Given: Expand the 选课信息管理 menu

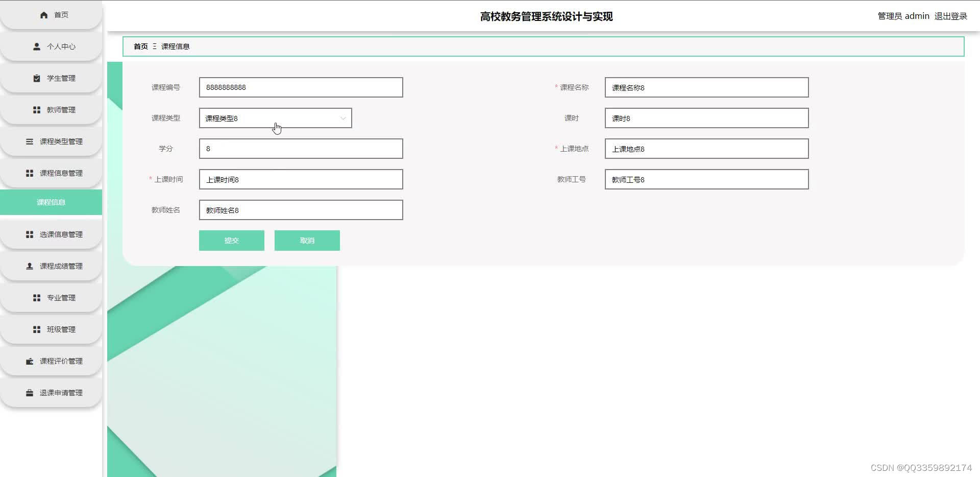Looking at the screenshot, I should coord(51,234).
